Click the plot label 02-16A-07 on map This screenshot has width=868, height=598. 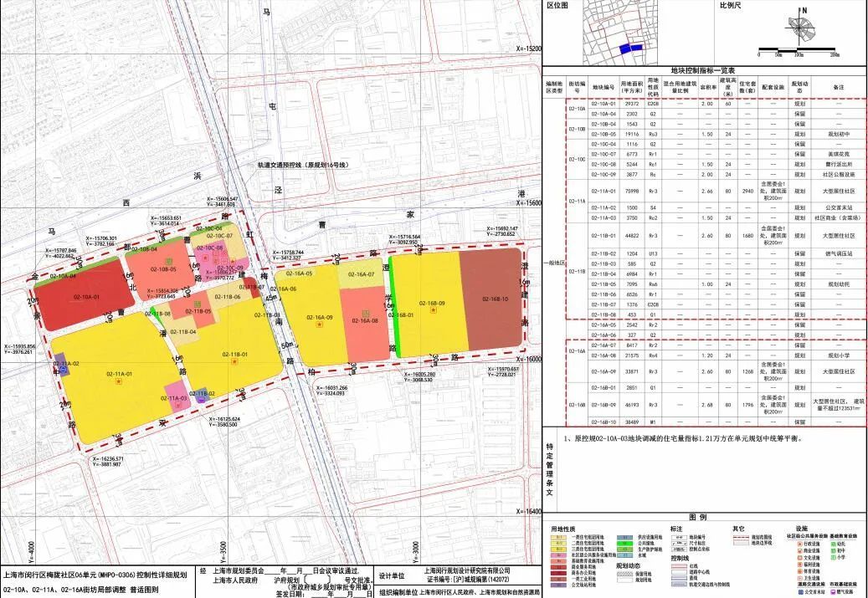[x=362, y=274]
